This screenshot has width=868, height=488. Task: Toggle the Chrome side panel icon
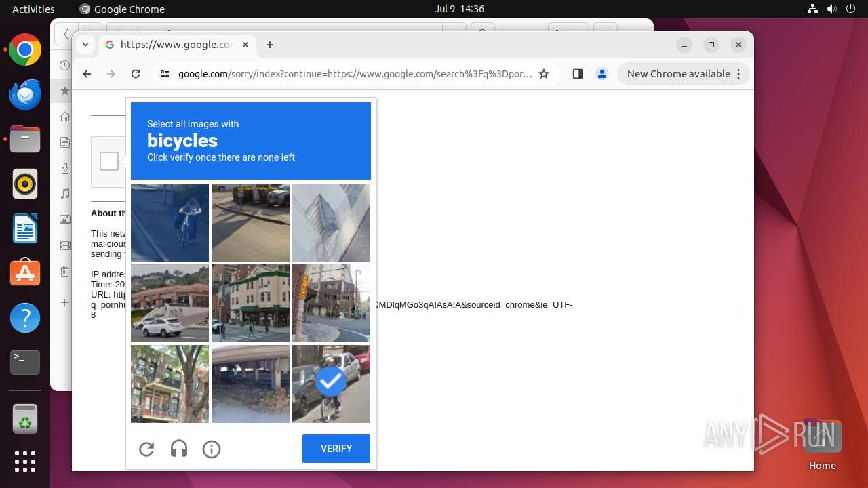(578, 74)
